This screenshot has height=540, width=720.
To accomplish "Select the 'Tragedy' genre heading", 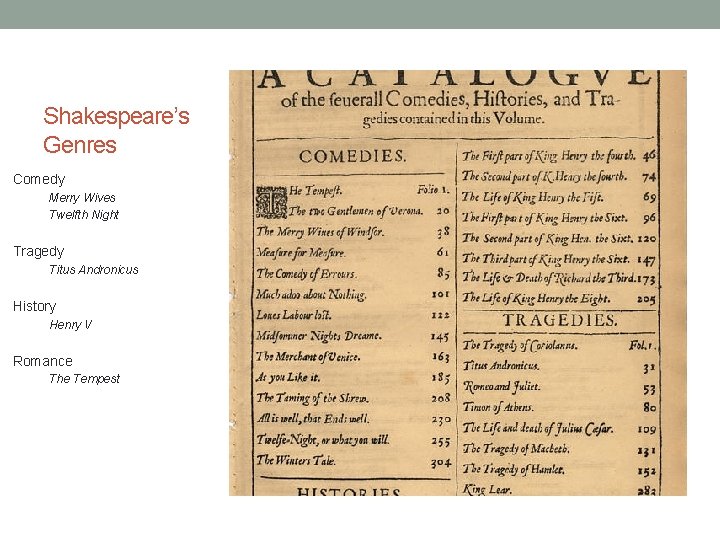I will click(39, 251).
